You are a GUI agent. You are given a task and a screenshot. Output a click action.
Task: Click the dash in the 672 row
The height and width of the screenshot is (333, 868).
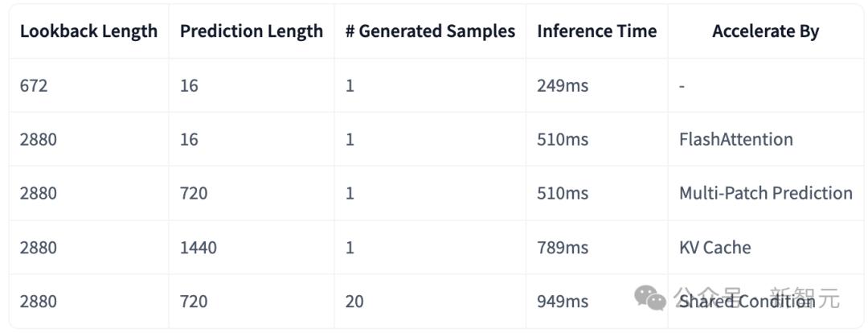(x=682, y=85)
